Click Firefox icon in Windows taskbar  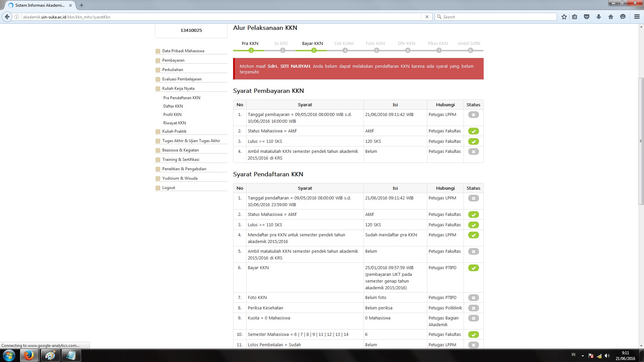29,355
